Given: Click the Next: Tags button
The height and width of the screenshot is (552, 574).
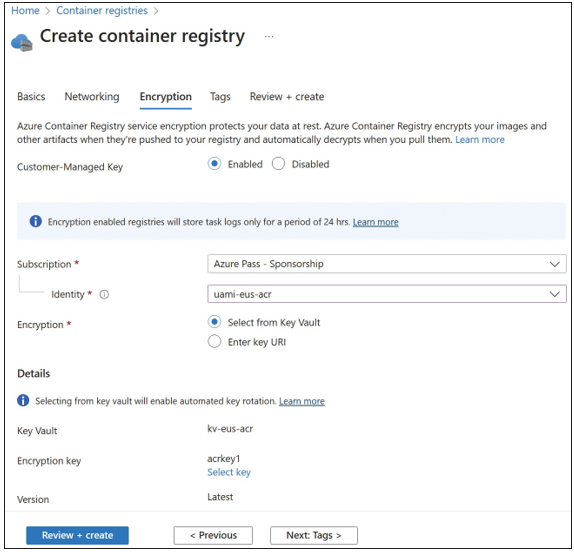Looking at the screenshot, I should tap(314, 535).
